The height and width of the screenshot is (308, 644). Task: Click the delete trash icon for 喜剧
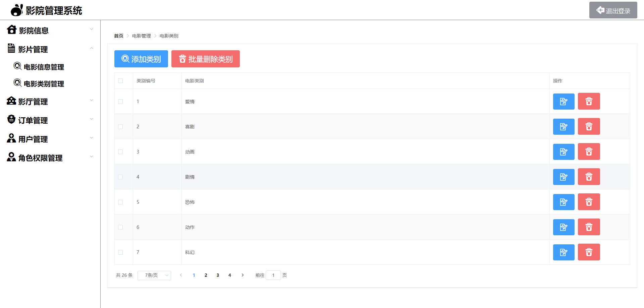click(589, 127)
